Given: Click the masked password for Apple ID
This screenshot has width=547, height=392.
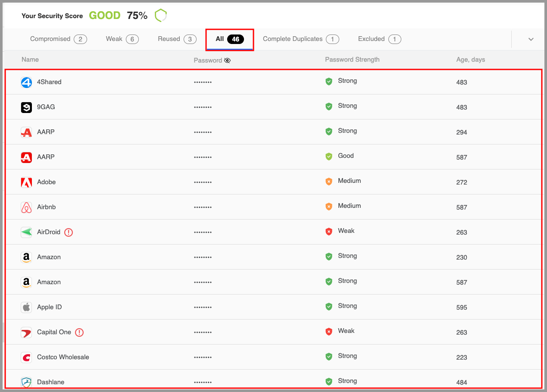Looking at the screenshot, I should pos(203,307).
